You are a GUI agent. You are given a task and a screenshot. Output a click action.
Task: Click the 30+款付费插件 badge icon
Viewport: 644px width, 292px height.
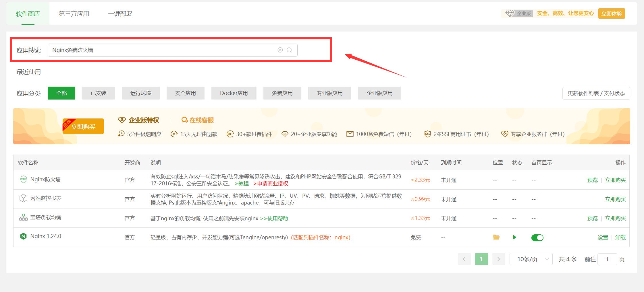230,134
